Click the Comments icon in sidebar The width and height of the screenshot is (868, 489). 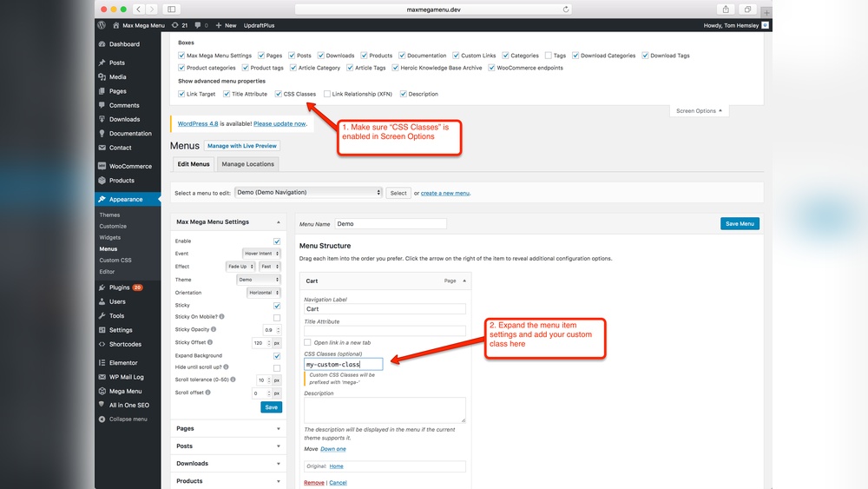pyautogui.click(x=102, y=105)
